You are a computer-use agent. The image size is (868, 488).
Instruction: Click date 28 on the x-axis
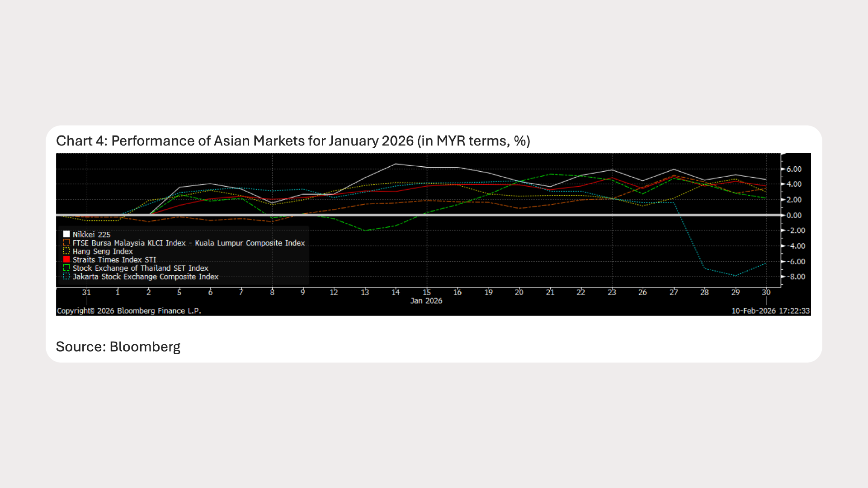[704, 292]
